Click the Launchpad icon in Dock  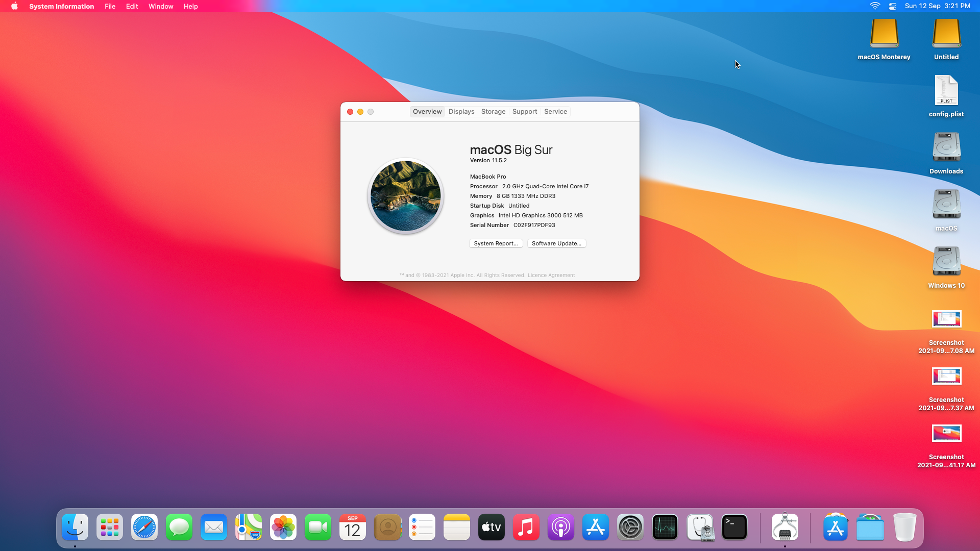[x=110, y=527]
